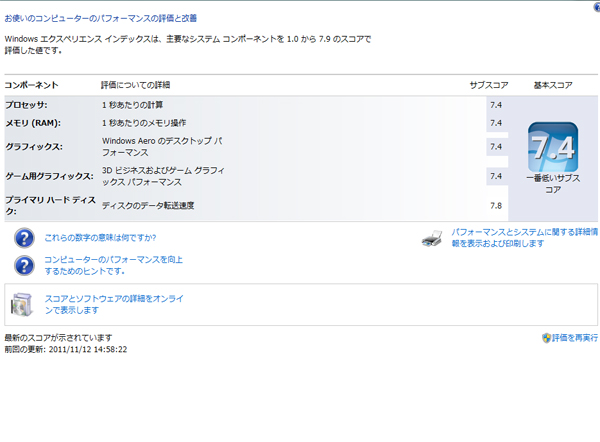Click the 最新のスコアが示されています status text
The height and width of the screenshot is (442, 600).
coord(58,338)
